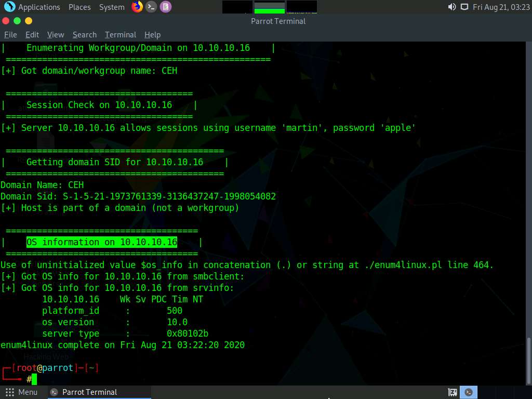
Task: Click 'Got OS info from srvinfo' line
Action: pos(117,288)
